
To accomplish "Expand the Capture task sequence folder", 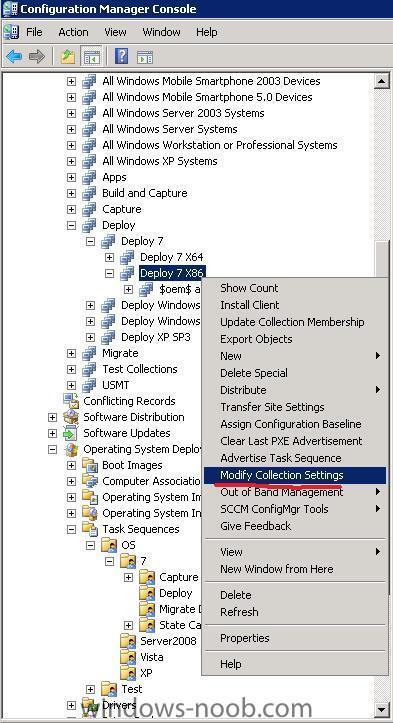I will [128, 577].
